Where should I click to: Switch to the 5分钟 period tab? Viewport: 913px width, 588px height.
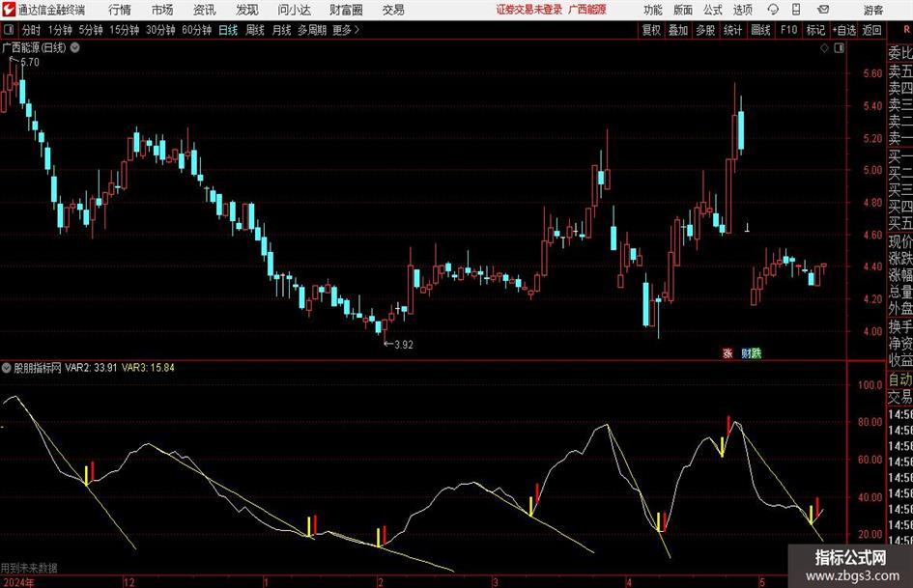(x=91, y=30)
